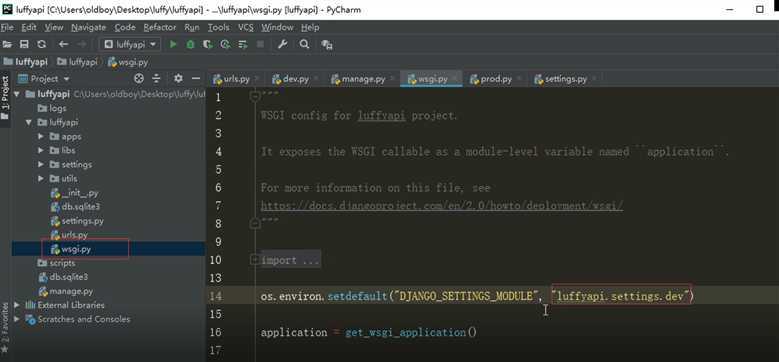This screenshot has width=779, height=362.
Task: Click the Synchronize refresh icon
Action: tap(42, 45)
